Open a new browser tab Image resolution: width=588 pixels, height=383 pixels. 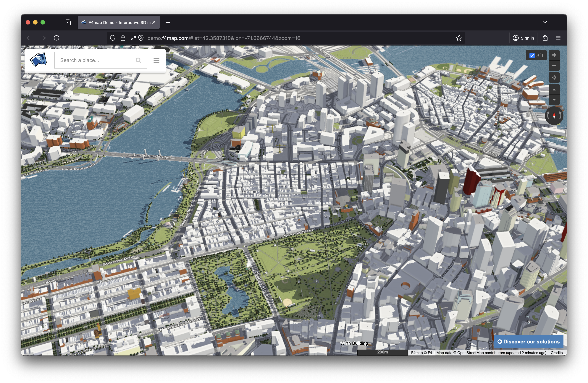(168, 22)
